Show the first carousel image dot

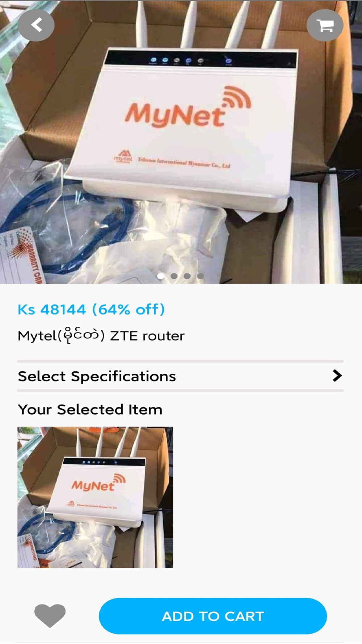point(161,276)
